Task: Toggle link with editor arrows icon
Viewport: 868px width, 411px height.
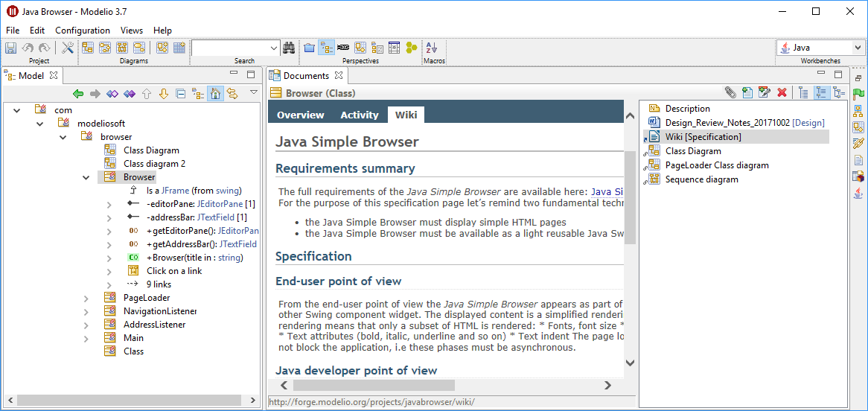Action: point(232,94)
